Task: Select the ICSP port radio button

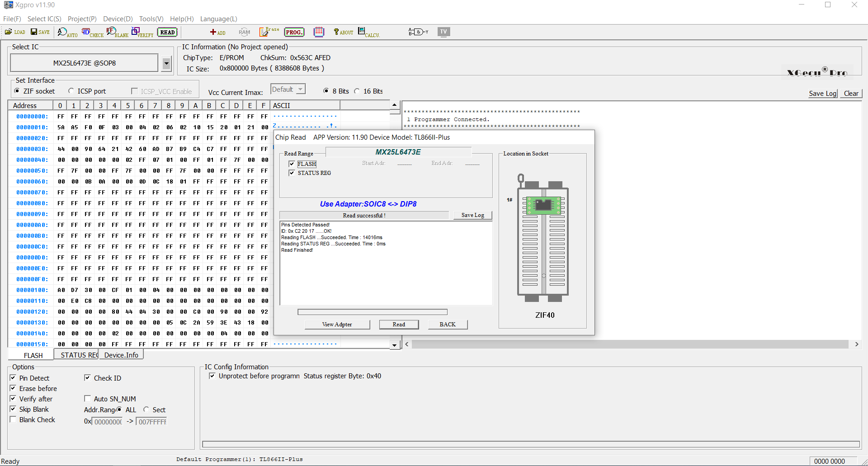Action: click(x=71, y=91)
